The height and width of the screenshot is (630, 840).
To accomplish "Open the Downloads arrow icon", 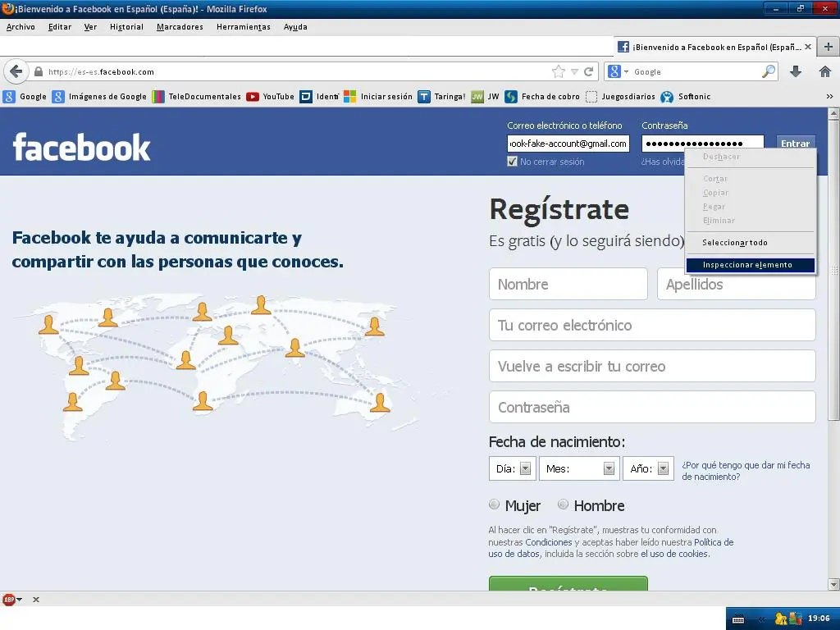I will 796,71.
